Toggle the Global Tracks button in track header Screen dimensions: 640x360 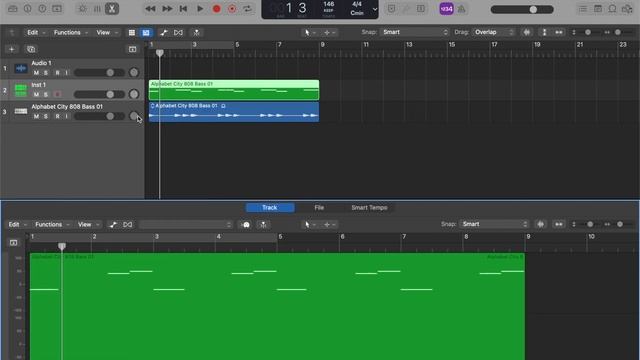pos(132,49)
